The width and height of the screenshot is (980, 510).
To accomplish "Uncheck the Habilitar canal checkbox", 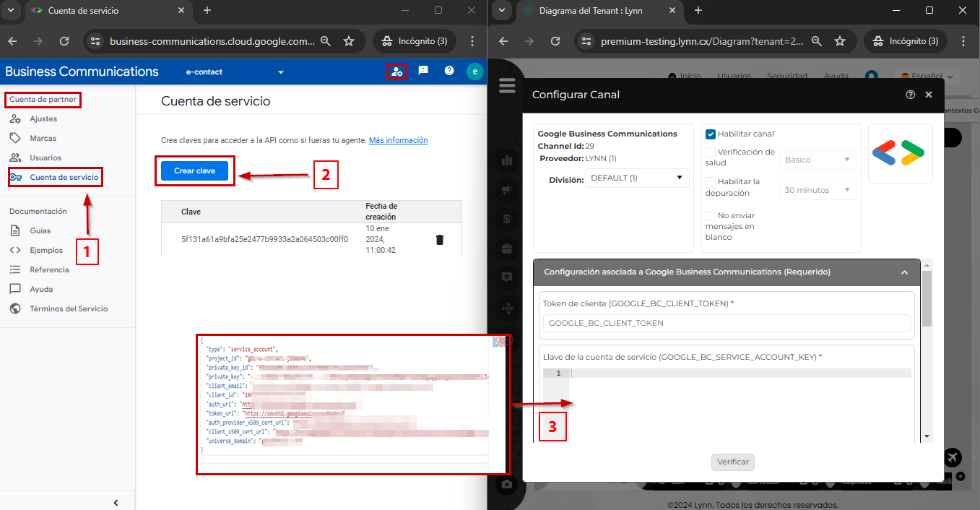I will coord(711,134).
